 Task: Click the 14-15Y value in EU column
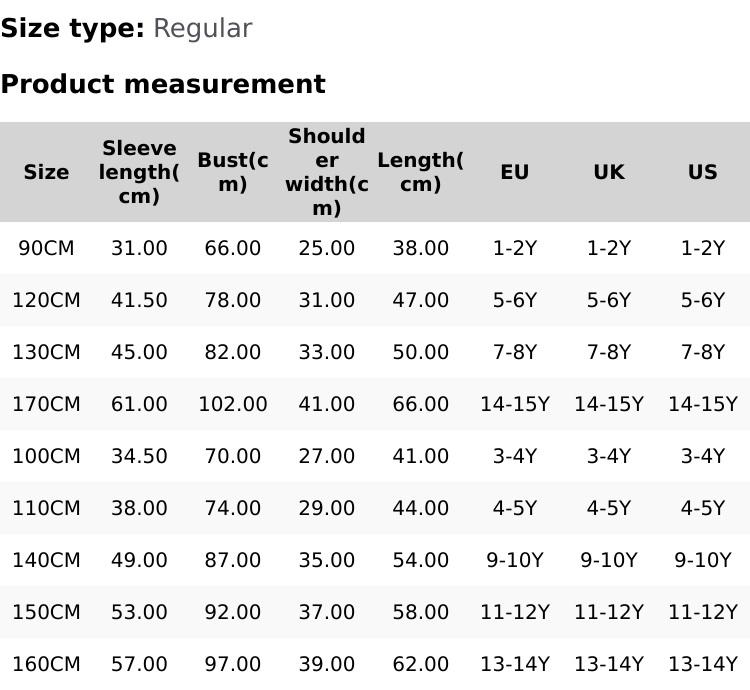pyautogui.click(x=514, y=404)
